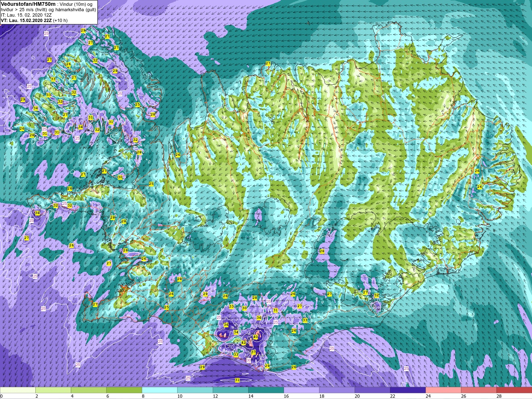Click the '(+10 h)' forecast offset text
Viewport: 532px width, 399px height.
click(60, 20)
